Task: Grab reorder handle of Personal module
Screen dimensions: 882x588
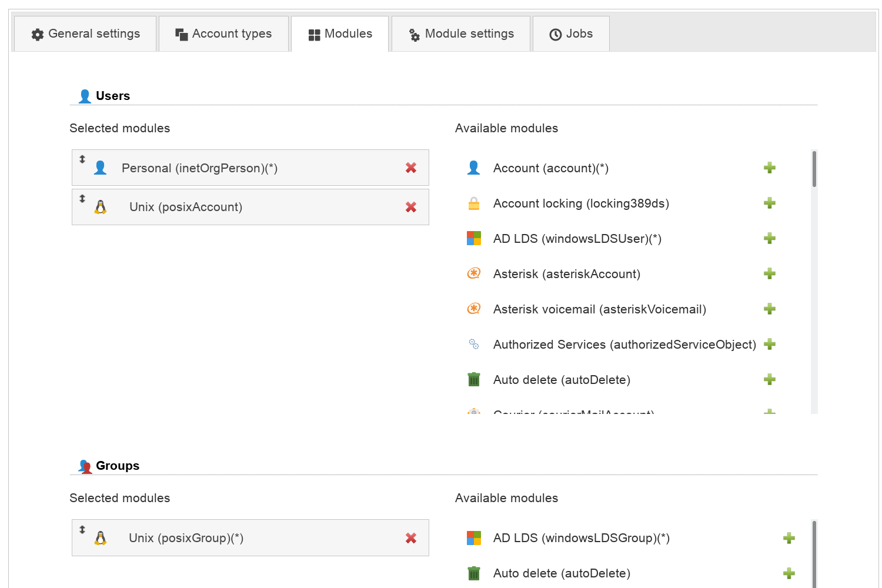Action: [82, 159]
